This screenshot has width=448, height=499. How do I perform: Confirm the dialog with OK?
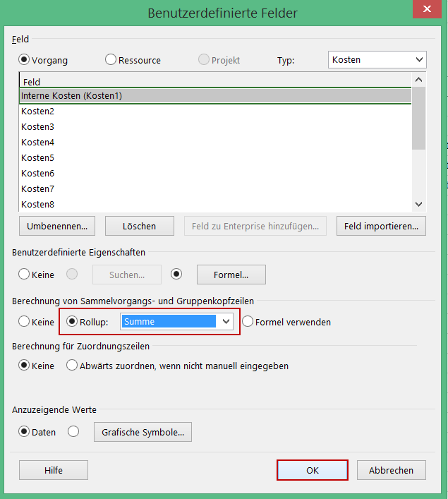313,470
